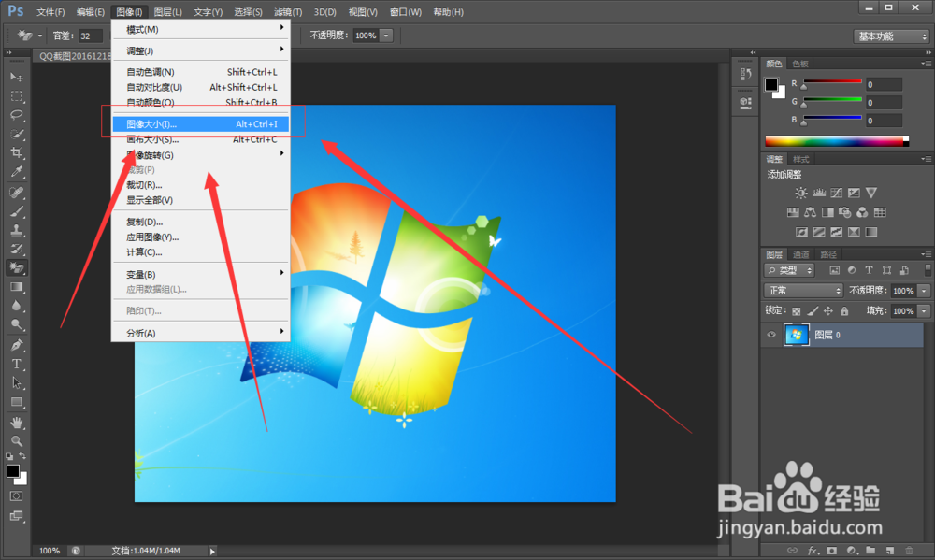
Task: Swap foreground and background colors
Action: [x=22, y=456]
